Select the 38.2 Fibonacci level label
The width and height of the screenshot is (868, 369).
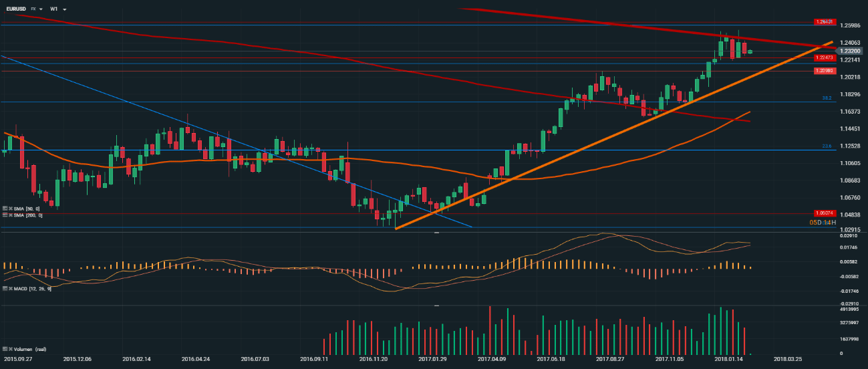[827, 98]
